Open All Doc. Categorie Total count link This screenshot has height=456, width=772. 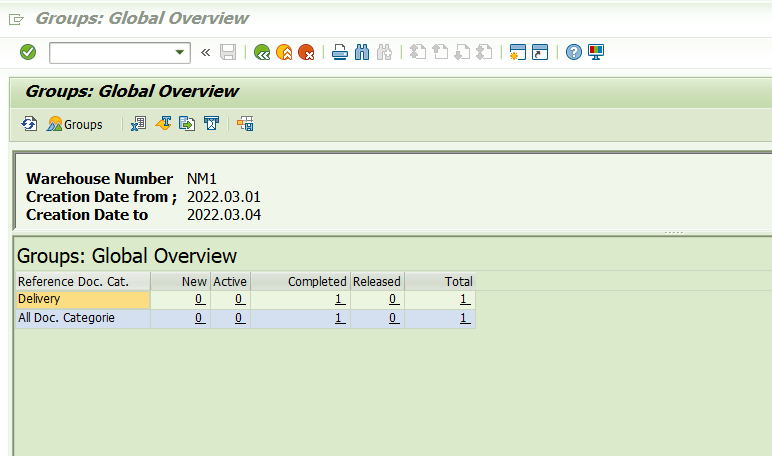pyautogui.click(x=464, y=318)
